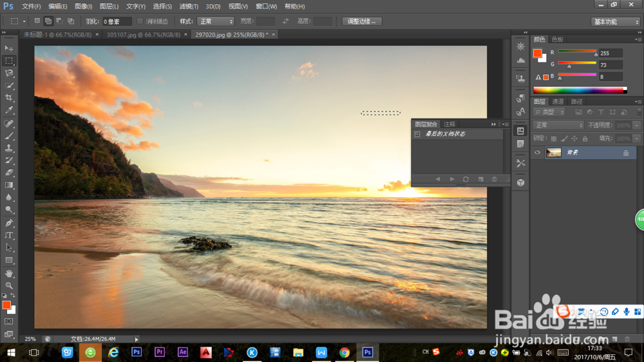Select the Dodge tool
The image size is (644, 362).
(x=8, y=209)
